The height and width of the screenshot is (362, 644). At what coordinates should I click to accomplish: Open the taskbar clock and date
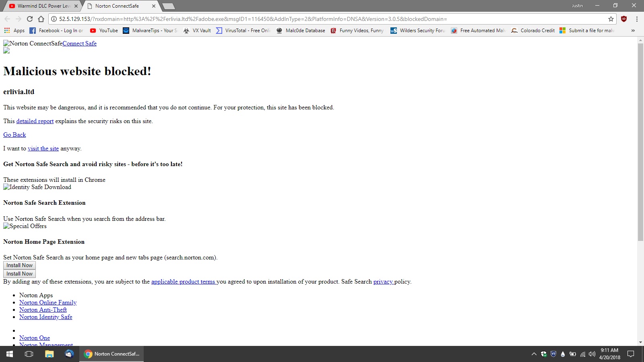click(609, 354)
